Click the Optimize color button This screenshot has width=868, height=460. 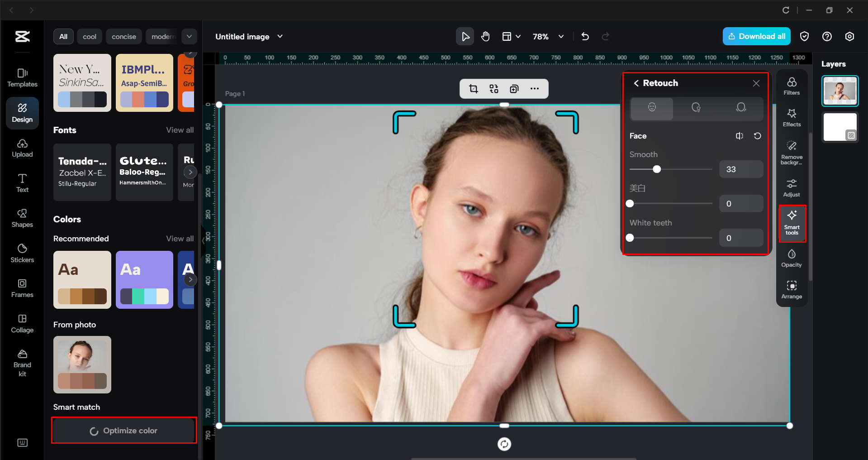(123, 430)
